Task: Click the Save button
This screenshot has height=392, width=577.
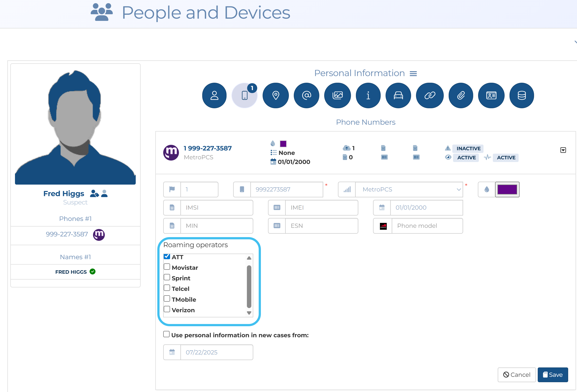Action: coord(553,375)
